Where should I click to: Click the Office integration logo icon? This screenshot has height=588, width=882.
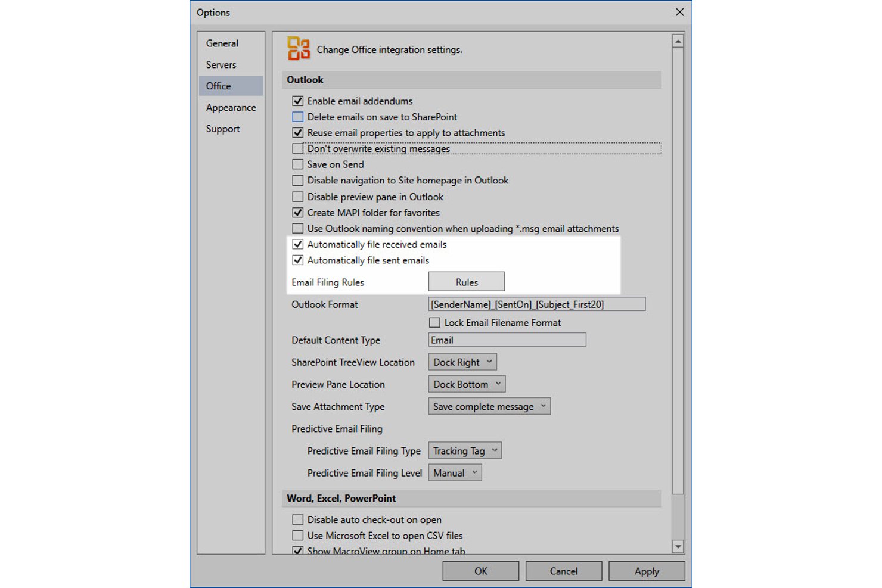pos(298,48)
